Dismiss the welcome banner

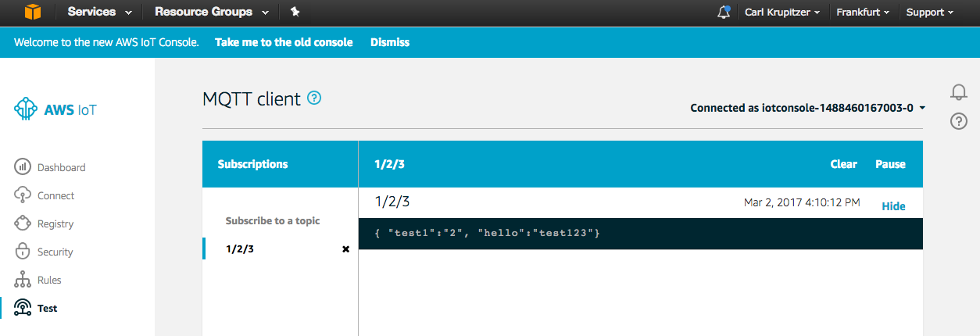click(390, 42)
